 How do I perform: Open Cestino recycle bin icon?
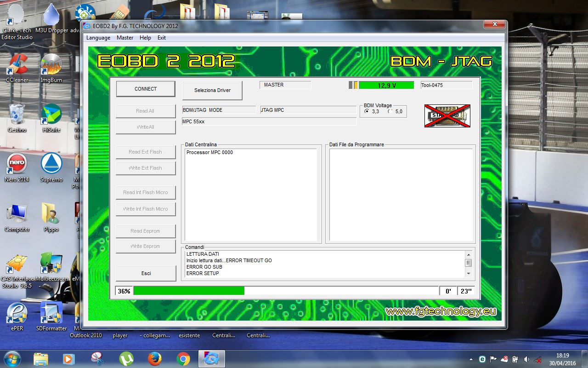coord(17,118)
